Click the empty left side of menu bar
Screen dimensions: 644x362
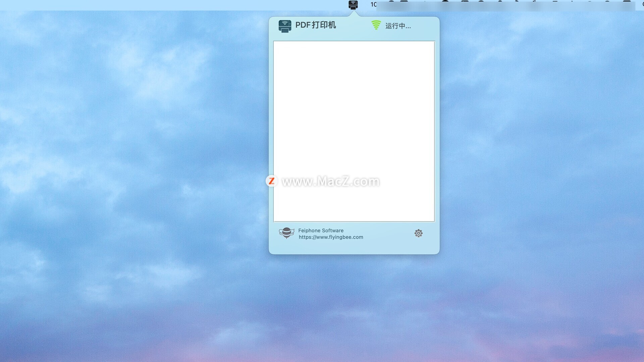pyautogui.click(x=134, y=5)
